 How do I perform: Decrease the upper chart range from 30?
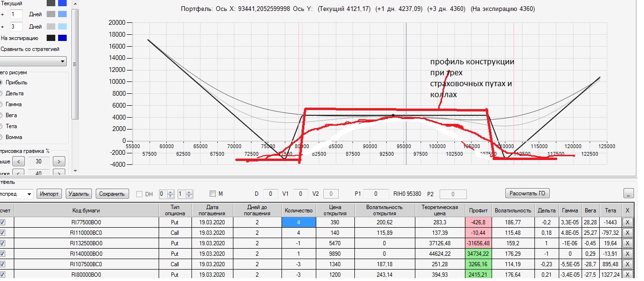tap(18, 162)
